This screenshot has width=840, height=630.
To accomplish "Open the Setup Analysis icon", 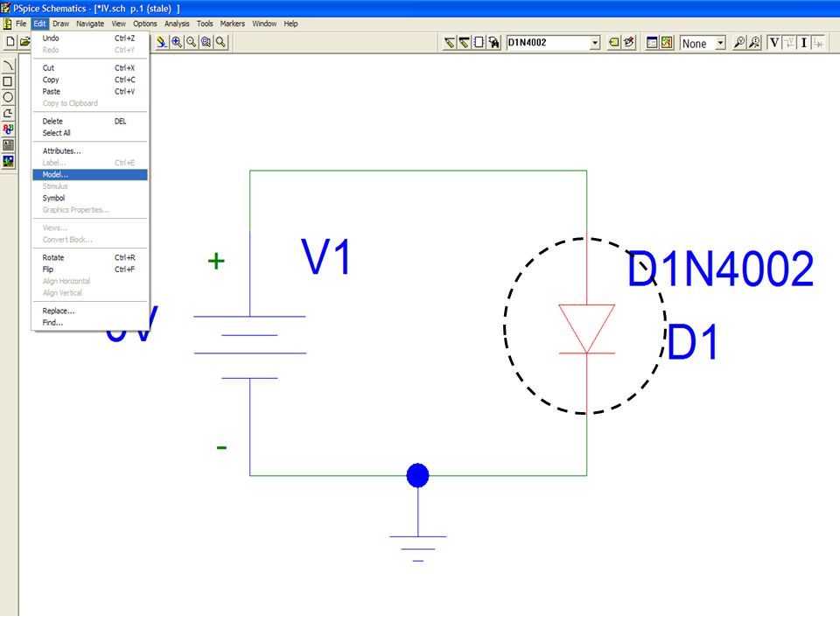I will point(652,43).
